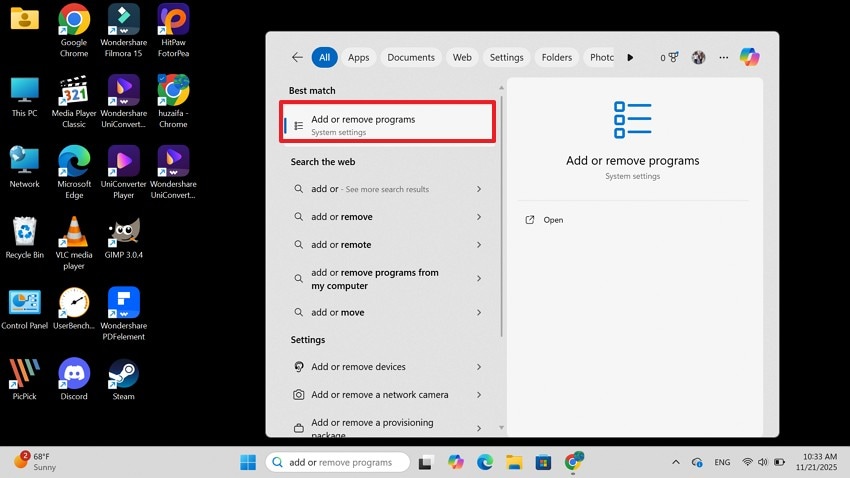
Task: Select Recycle Bin icon
Action: 24,238
